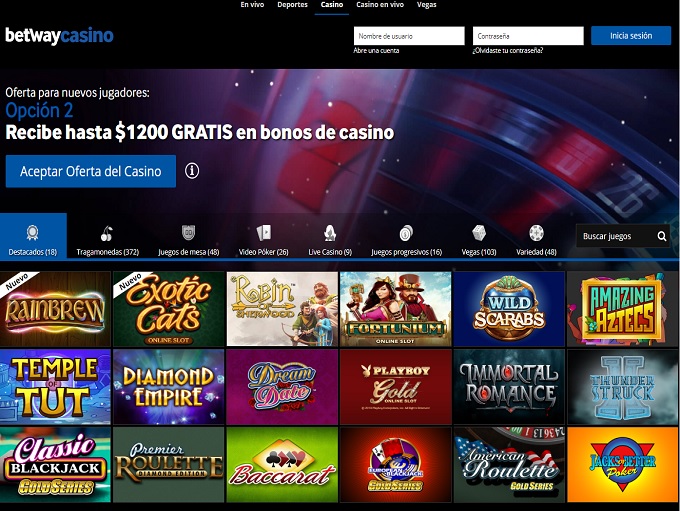The image size is (680, 511).
Task: Focus the Contraseña password field
Action: (x=528, y=36)
